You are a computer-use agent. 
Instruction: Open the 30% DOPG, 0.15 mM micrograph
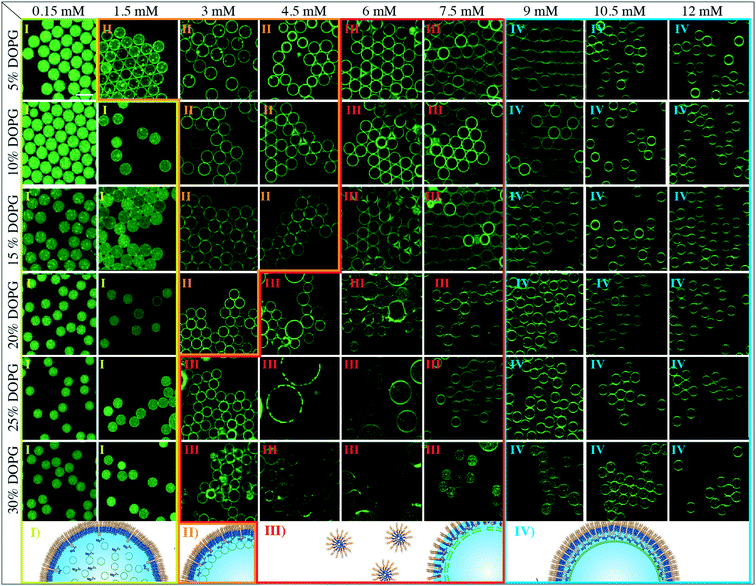(59, 481)
